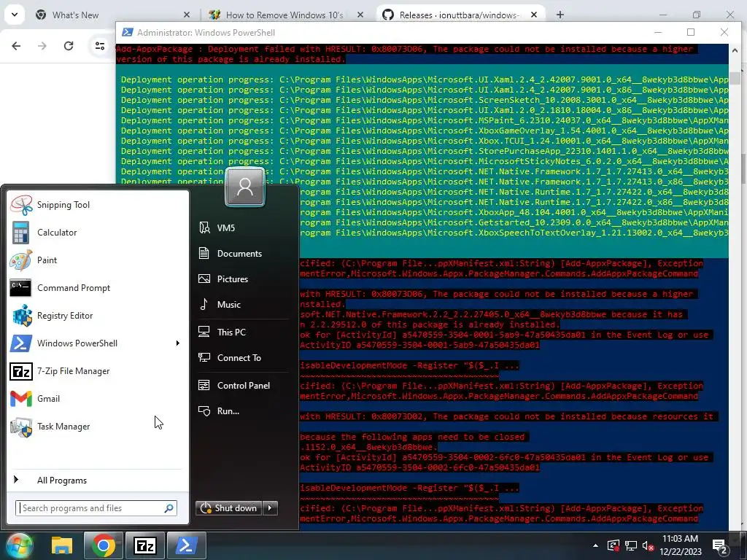Show hidden system tray icons
Viewport: 747px width, 560px height.
(x=595, y=545)
